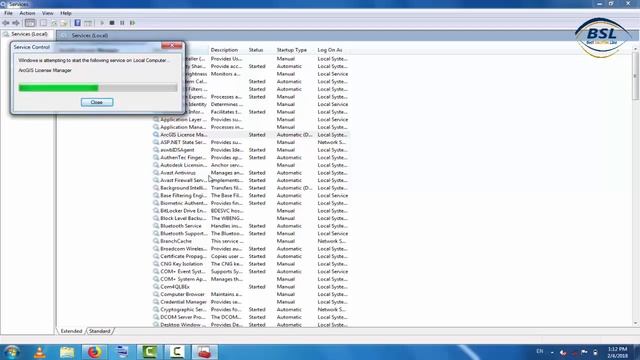Select the Biometric Authentication service row
This screenshot has width=640, height=360.
251,203
